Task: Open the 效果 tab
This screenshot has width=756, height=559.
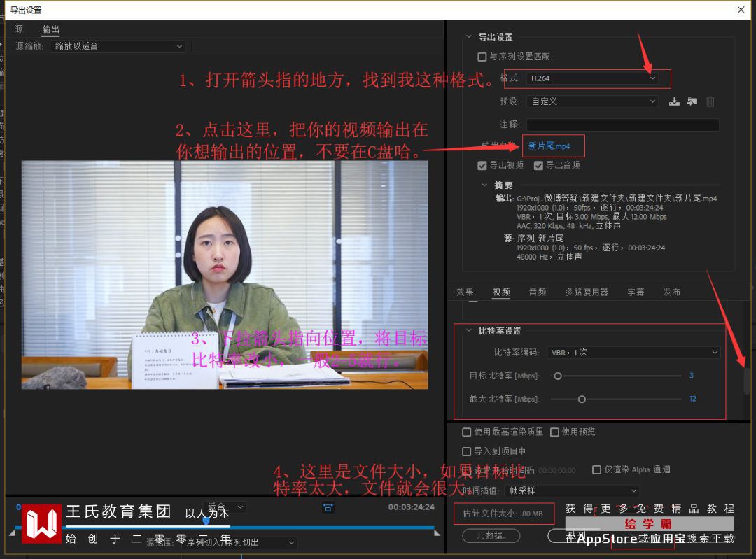Action: point(465,292)
